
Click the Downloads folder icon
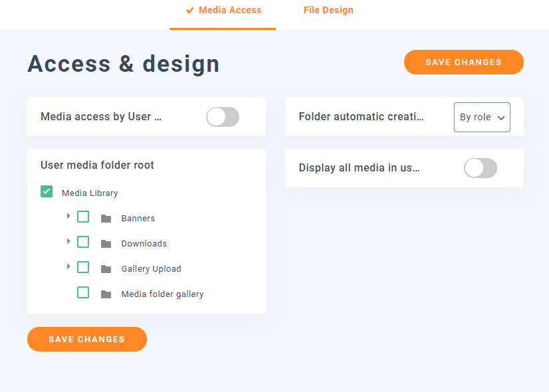coord(106,244)
